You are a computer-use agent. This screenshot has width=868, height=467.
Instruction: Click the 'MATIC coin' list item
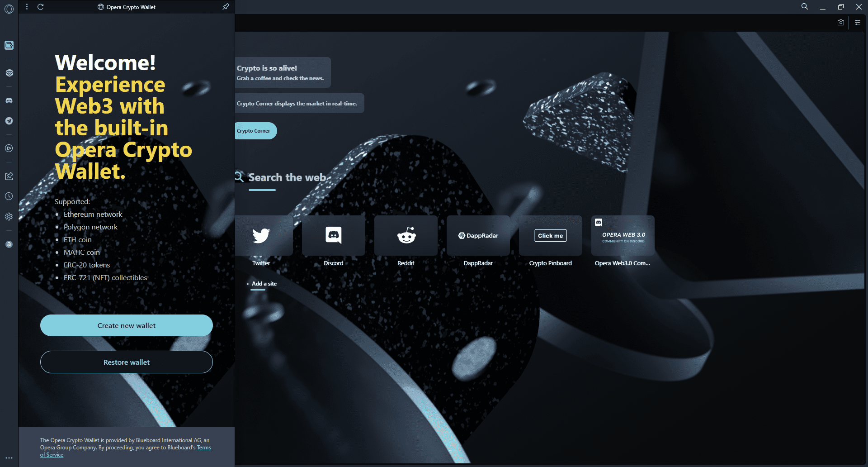tap(81, 252)
